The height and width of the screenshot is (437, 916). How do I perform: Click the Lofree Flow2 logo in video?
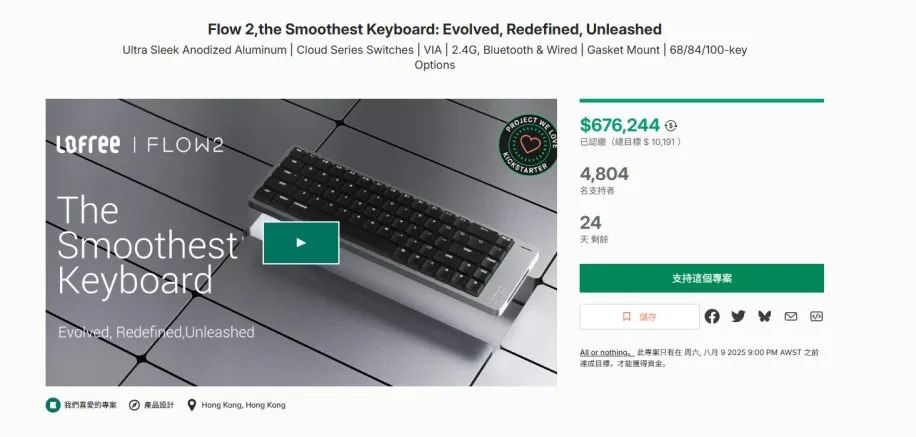coord(140,144)
